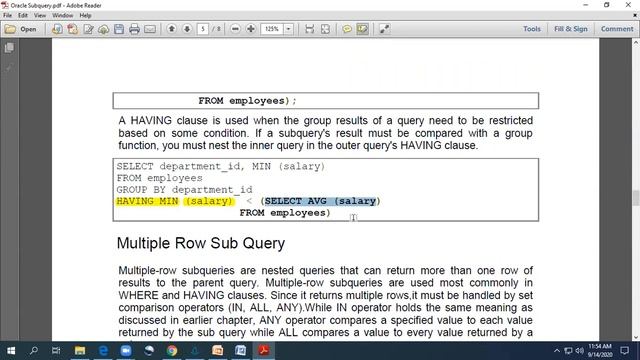Add a sticky note comment icon
This screenshot has width=640, height=360.
[x=347, y=29]
